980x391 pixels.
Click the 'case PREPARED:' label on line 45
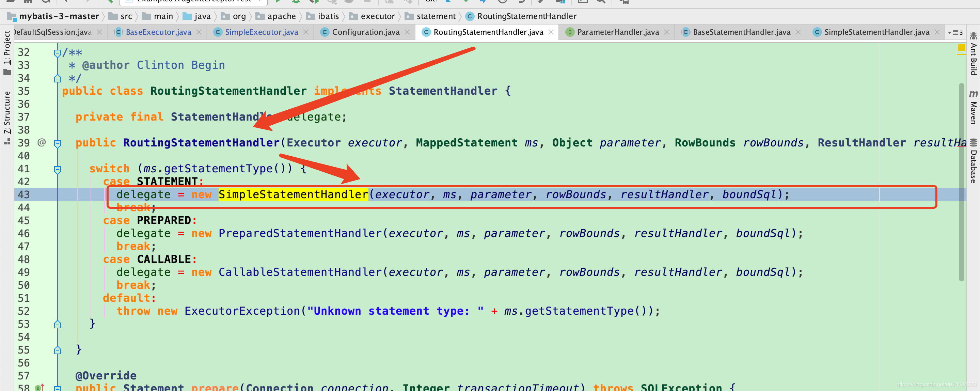(150, 220)
